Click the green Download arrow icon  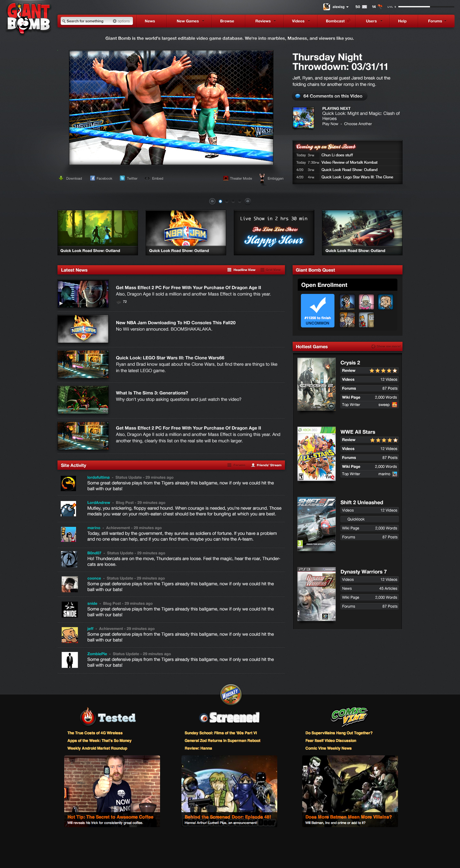[x=61, y=178]
